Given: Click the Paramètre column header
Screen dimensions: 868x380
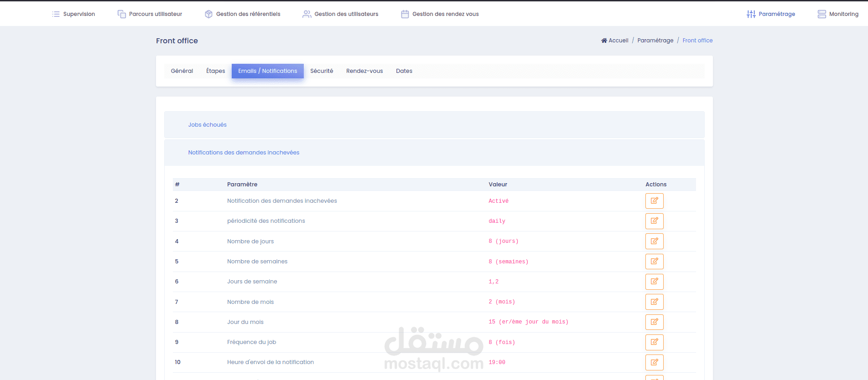Looking at the screenshot, I should [x=242, y=185].
